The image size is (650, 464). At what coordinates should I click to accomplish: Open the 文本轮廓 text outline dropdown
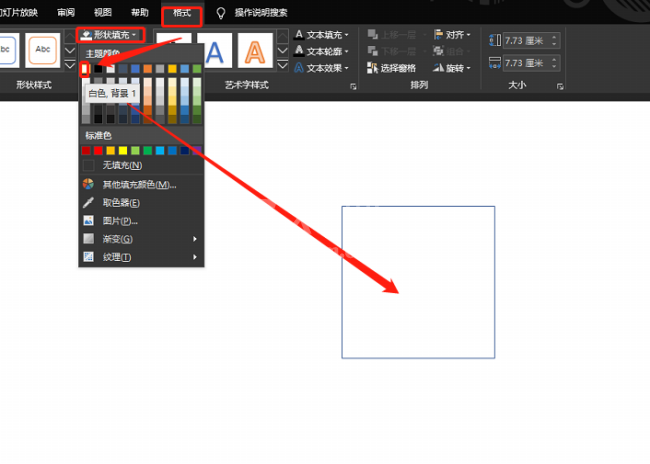pyautogui.click(x=321, y=51)
